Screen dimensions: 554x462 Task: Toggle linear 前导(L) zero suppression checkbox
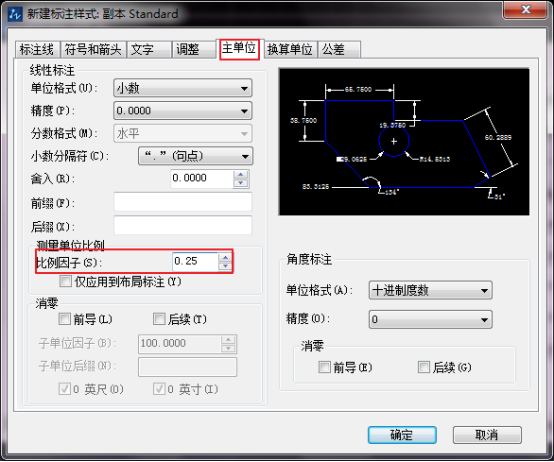(64, 319)
